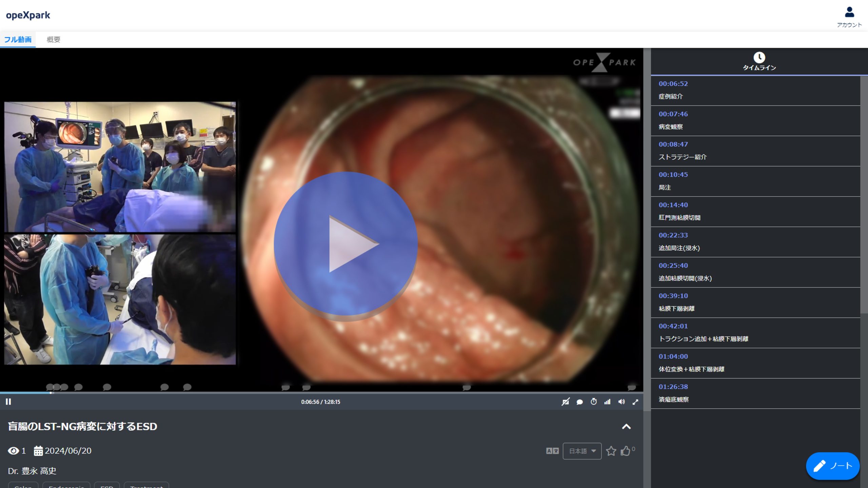Toggle the subtitles-off icon in player bar
The width and height of the screenshot is (868, 488).
tap(565, 402)
